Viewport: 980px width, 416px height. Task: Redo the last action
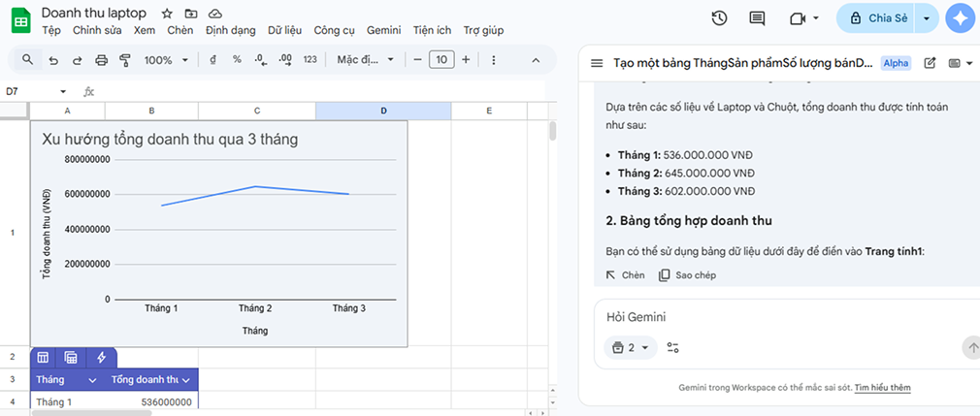coord(78,60)
